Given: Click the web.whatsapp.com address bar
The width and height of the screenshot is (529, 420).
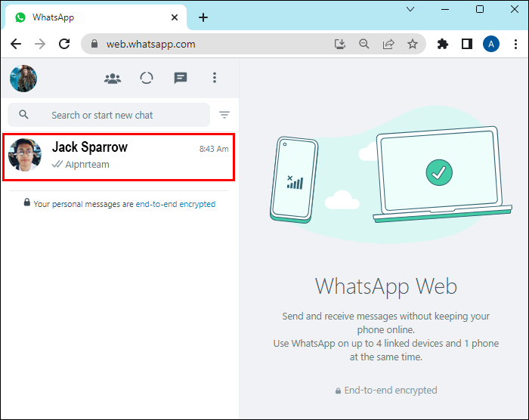Looking at the screenshot, I should pos(253,44).
